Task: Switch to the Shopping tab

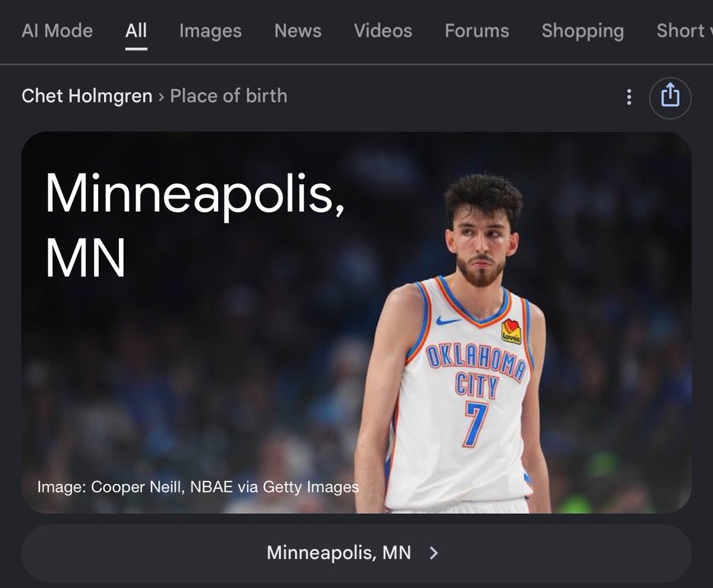Action: click(582, 31)
